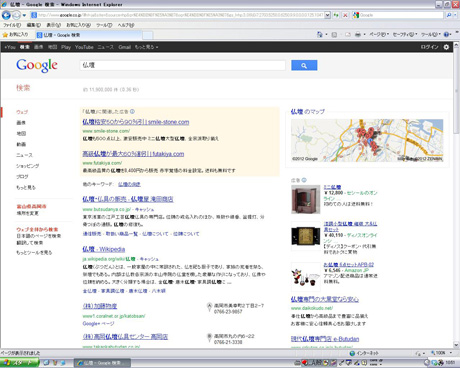The height and width of the screenshot is (368, 460).
Task: Open the もっと見る dropdown in the black bar
Action: coord(146,47)
